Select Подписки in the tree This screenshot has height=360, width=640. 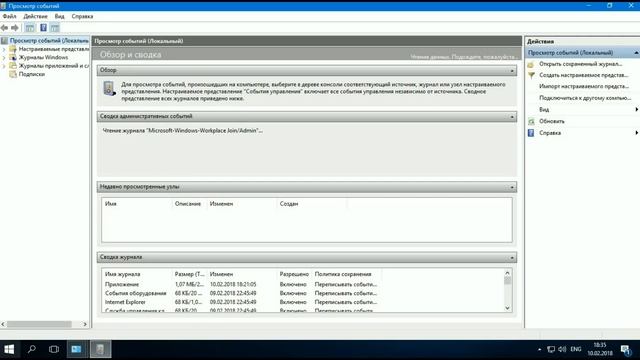[x=32, y=74]
